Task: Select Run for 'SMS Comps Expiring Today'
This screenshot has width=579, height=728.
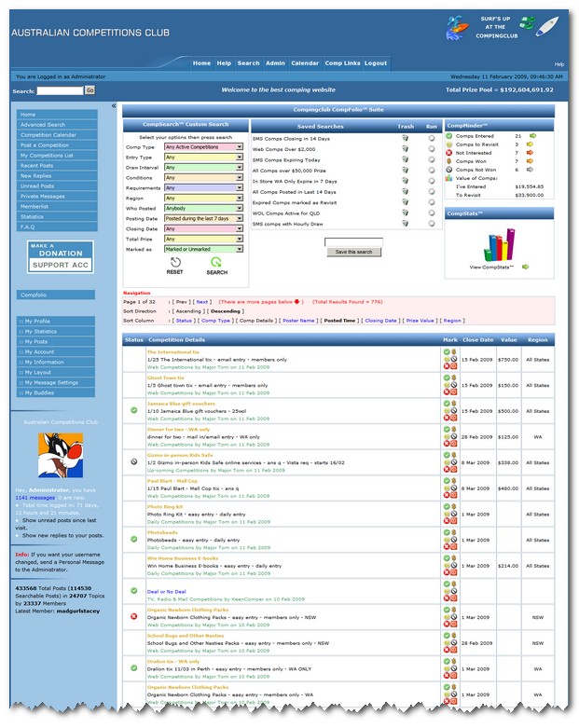Action: pos(432,159)
